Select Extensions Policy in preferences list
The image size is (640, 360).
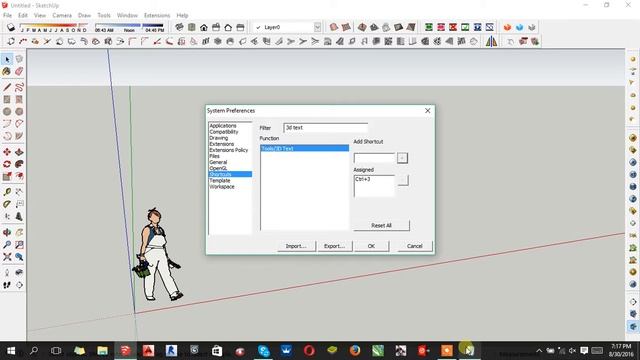point(229,150)
